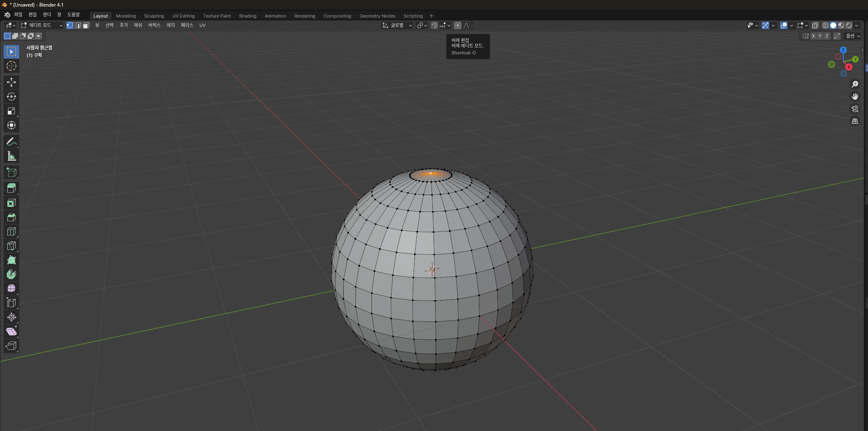Toggle viewport overlays button
This screenshot has width=868, height=431.
tap(784, 25)
